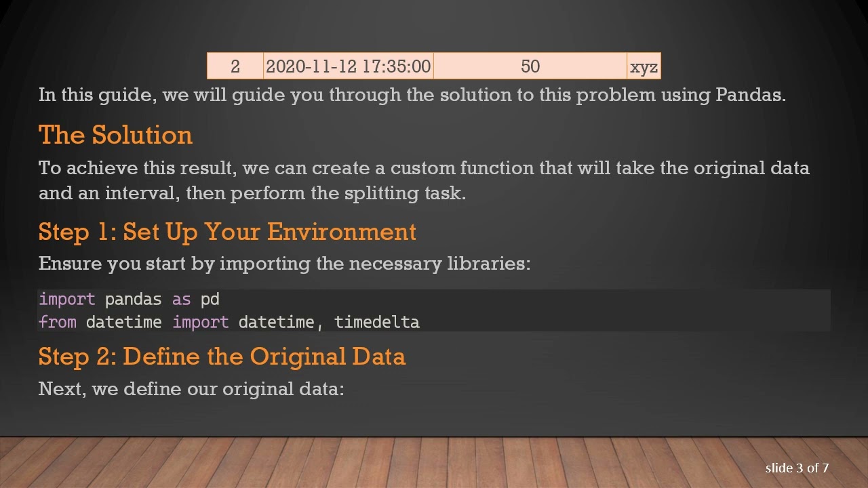Image resolution: width=868 pixels, height=488 pixels.
Task: Click the words splitting task in paragraph
Action: pos(404,193)
